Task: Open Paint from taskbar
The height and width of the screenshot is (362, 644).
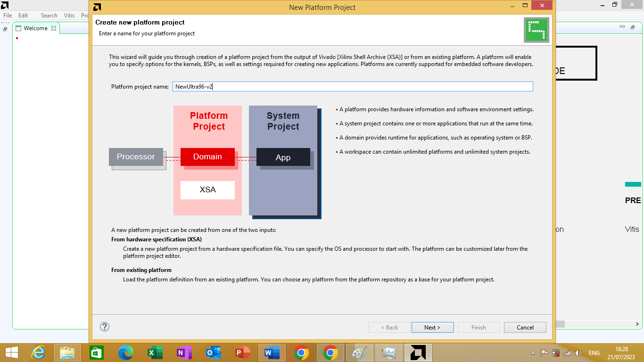Action: [360, 353]
